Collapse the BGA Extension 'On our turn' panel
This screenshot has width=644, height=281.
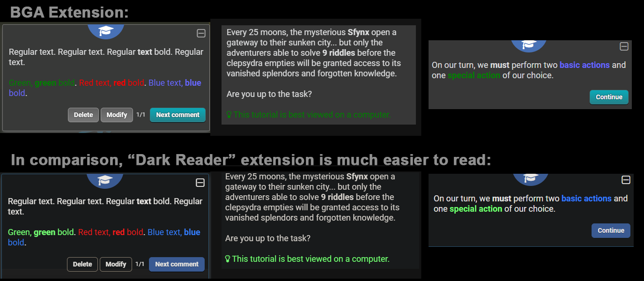(x=624, y=46)
